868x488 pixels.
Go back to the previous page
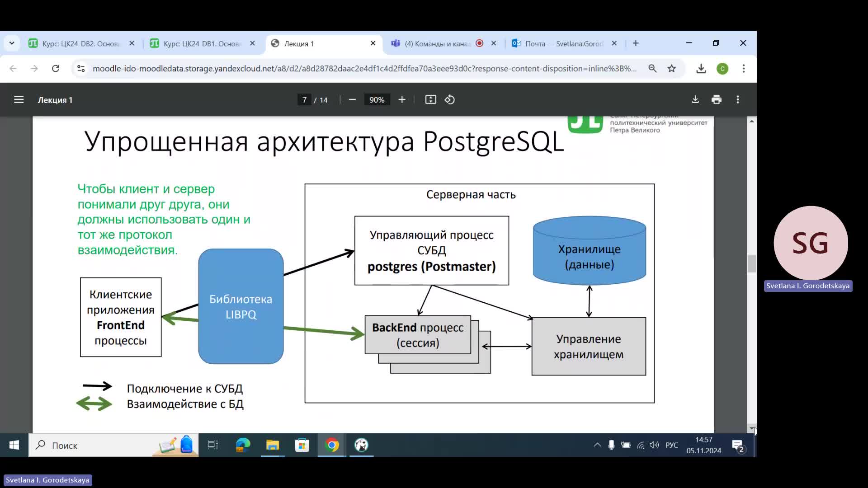(13, 69)
